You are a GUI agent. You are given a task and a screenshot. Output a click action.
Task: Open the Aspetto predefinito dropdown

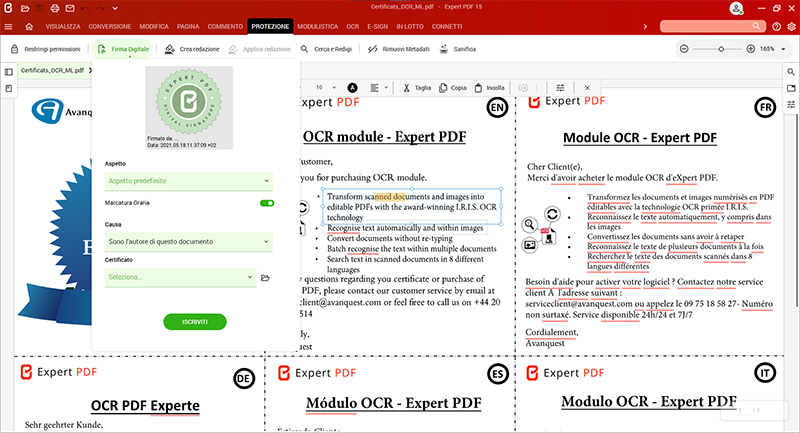click(x=189, y=181)
